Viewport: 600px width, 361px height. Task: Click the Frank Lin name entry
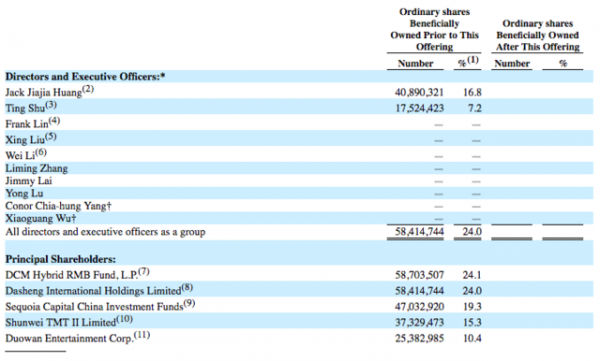coord(33,123)
